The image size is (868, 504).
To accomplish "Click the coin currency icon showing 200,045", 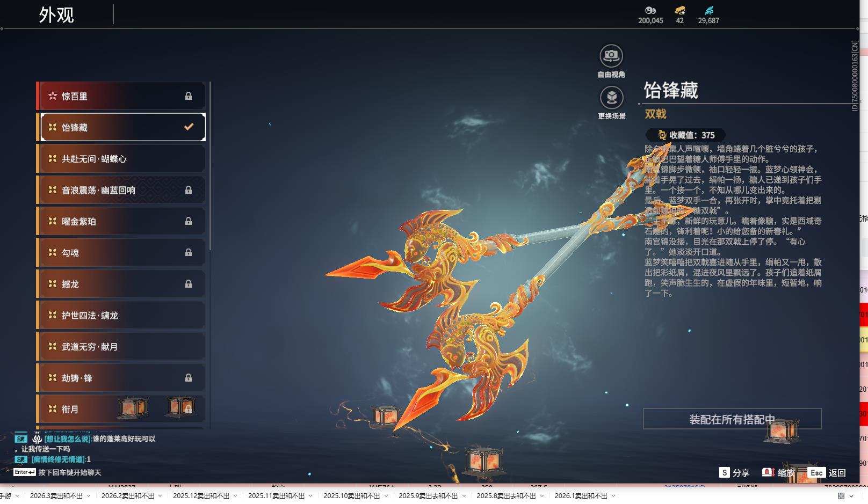I will (649, 10).
